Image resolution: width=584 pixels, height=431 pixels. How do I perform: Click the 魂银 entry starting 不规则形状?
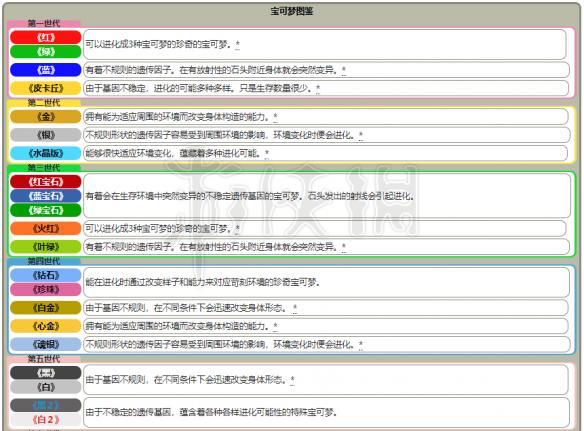pos(220,344)
